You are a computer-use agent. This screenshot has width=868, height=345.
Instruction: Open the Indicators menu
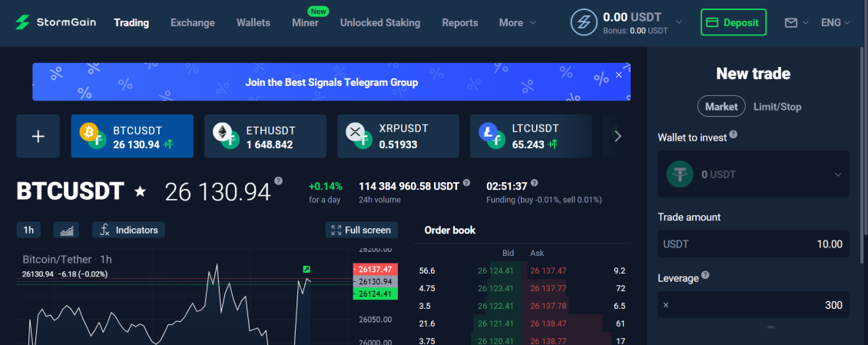[x=128, y=230]
